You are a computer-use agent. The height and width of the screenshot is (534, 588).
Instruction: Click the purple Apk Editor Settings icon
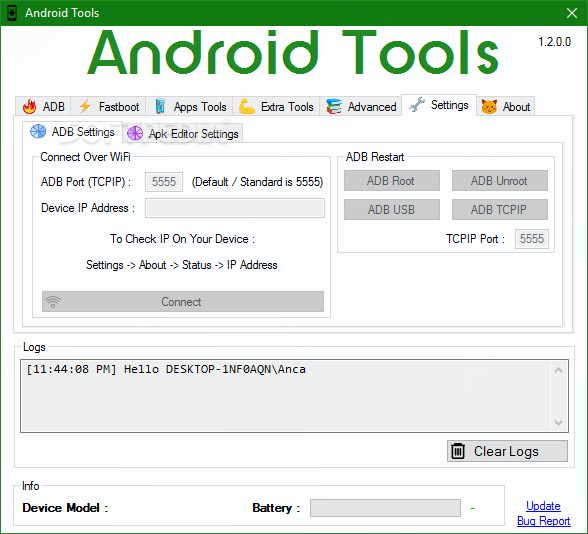click(x=135, y=134)
